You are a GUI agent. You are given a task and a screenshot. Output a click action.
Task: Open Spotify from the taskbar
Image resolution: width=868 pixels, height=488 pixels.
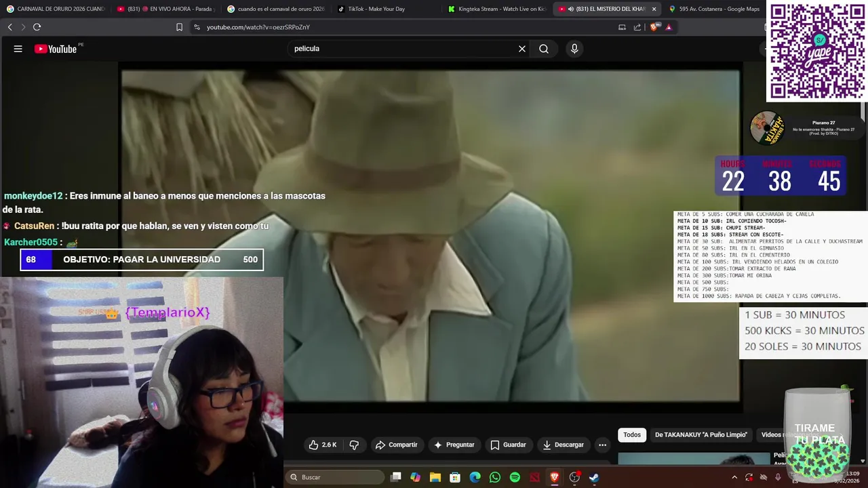pos(515,477)
